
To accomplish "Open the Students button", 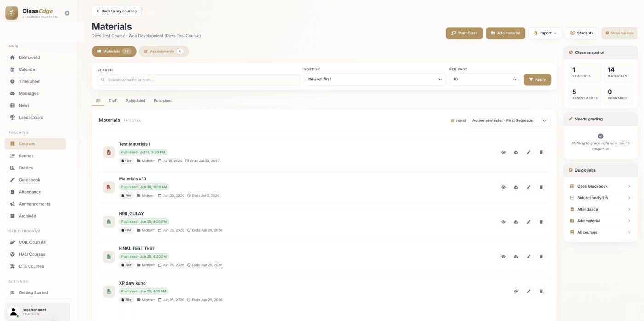I will click(x=581, y=33).
